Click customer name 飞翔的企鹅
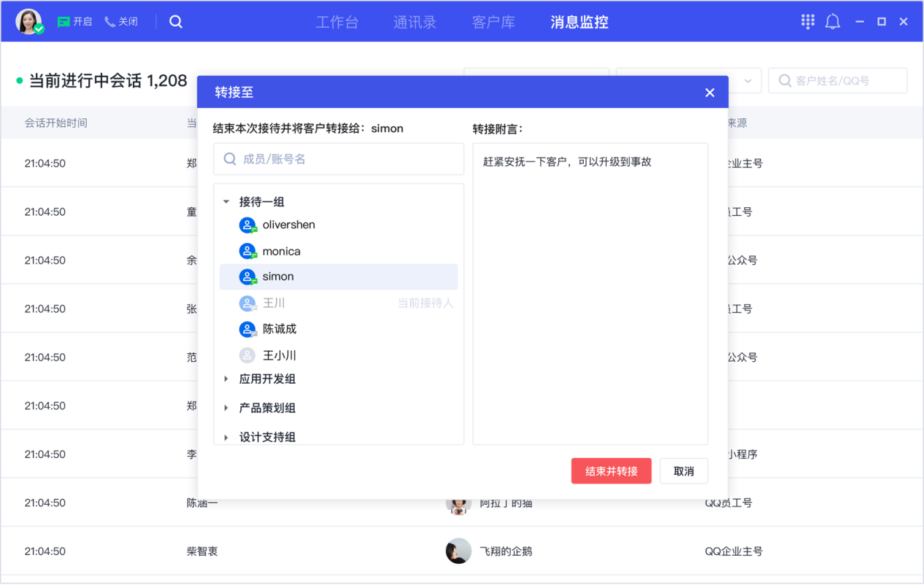Viewport: 924px width, 585px height. pyautogui.click(x=506, y=551)
